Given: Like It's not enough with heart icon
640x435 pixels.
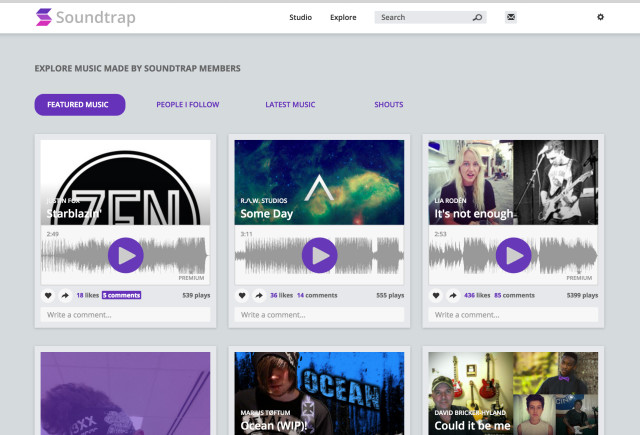Looking at the screenshot, I should point(436,296).
